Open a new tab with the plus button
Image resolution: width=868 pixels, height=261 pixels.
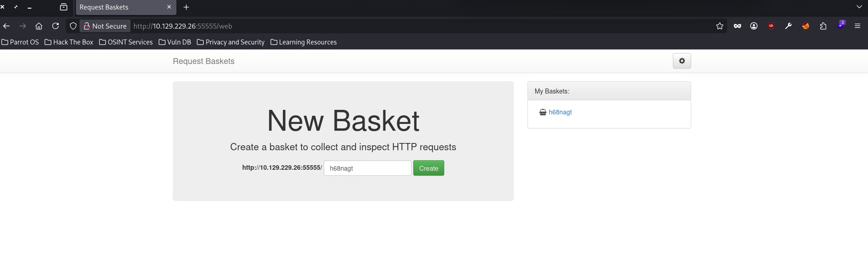(x=186, y=7)
